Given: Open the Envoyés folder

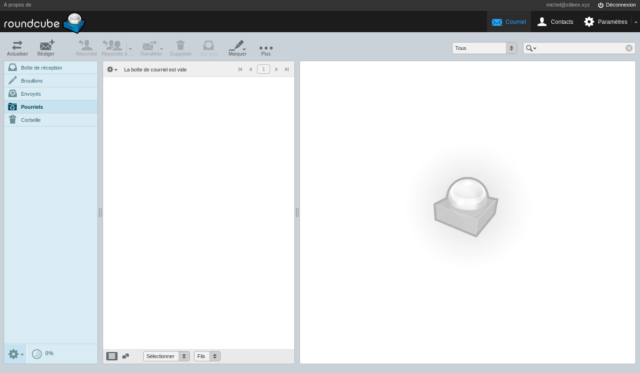Looking at the screenshot, I should click(51, 94).
